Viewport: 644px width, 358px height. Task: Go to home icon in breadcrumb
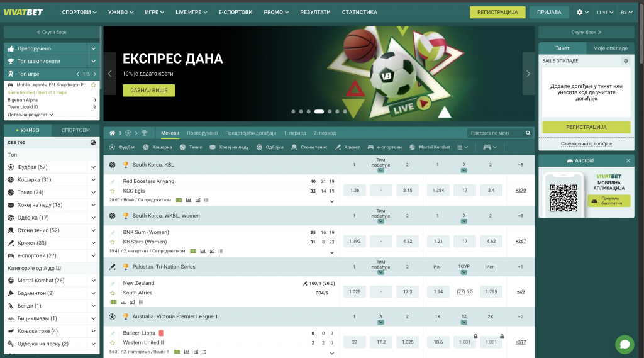[112, 133]
